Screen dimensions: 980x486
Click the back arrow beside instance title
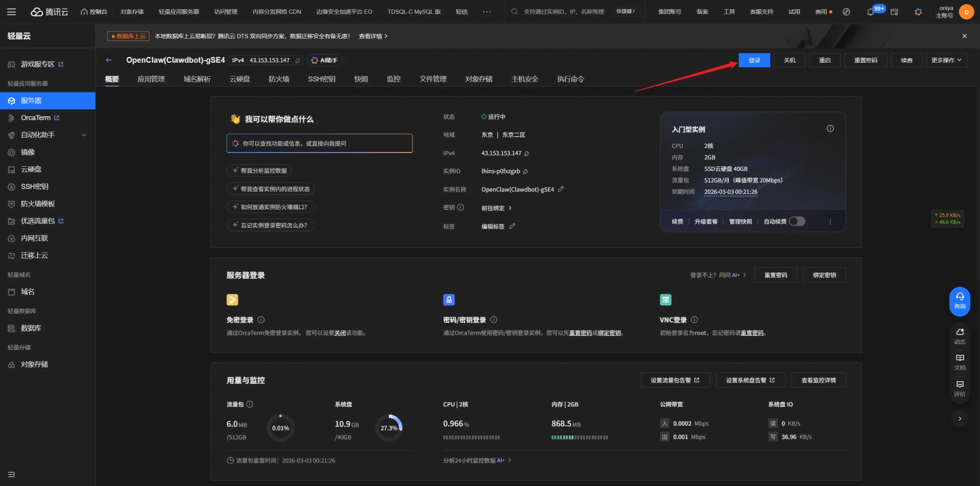coord(109,60)
